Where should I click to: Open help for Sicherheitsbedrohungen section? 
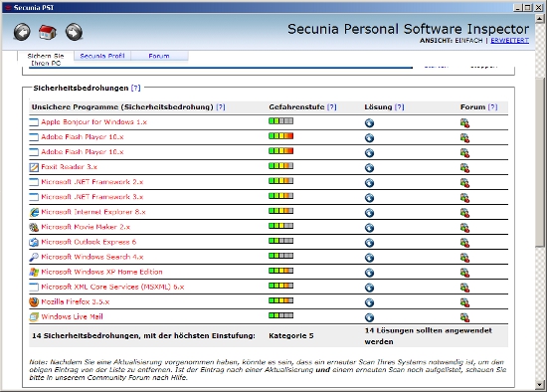click(135, 88)
